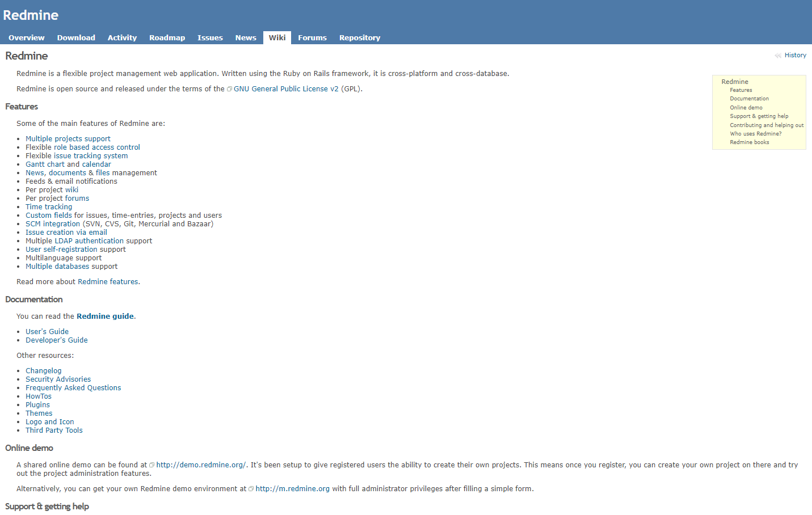
Task: Click the History icon arrow
Action: tap(778, 56)
